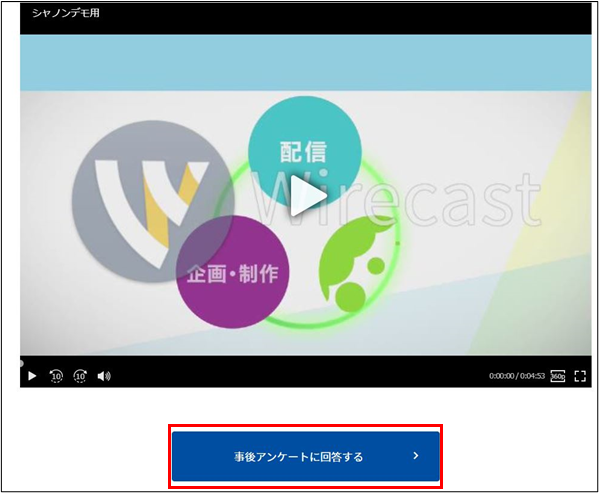This screenshot has height=493, width=599.
Task: Enter fullscreen mode using the fullscreen icon
Action: pos(580,376)
